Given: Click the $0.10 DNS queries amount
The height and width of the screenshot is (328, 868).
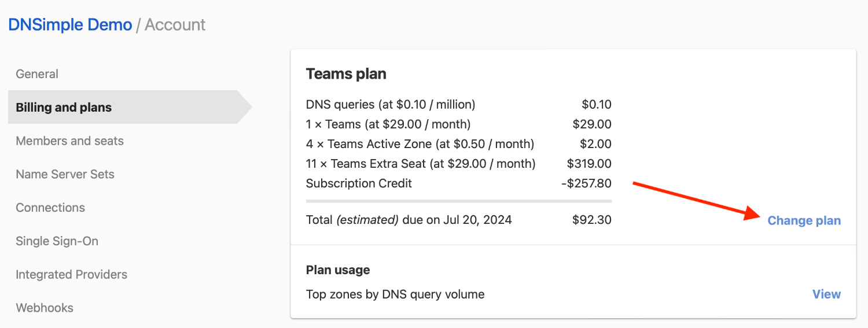Looking at the screenshot, I should (x=597, y=105).
